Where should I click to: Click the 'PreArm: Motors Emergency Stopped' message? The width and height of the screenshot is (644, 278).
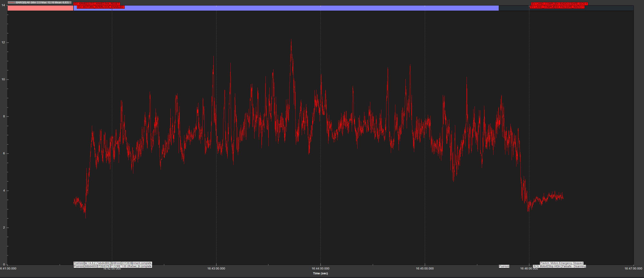pyautogui.click(x=562, y=263)
